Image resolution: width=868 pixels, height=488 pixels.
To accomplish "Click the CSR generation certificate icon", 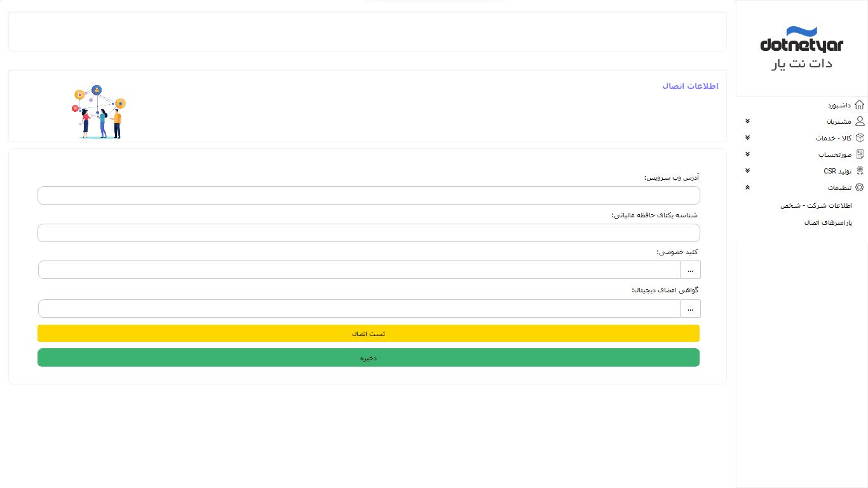I will pyautogui.click(x=859, y=171).
